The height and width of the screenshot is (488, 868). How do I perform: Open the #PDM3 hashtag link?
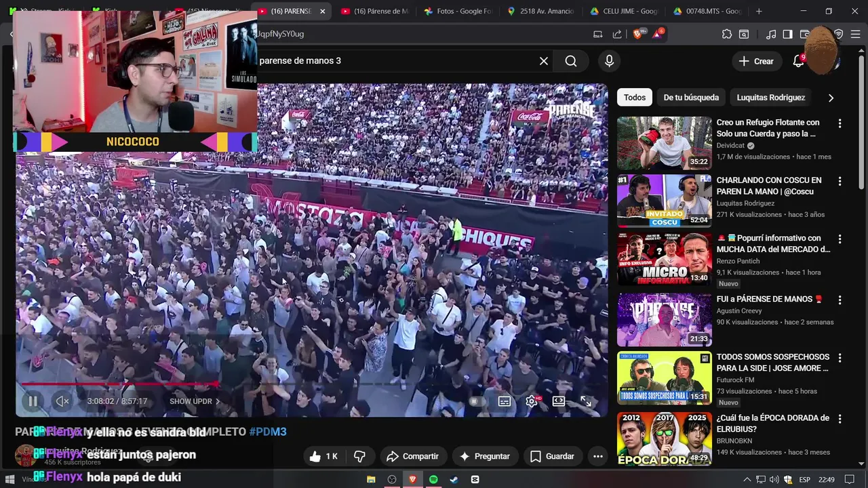pyautogui.click(x=268, y=432)
